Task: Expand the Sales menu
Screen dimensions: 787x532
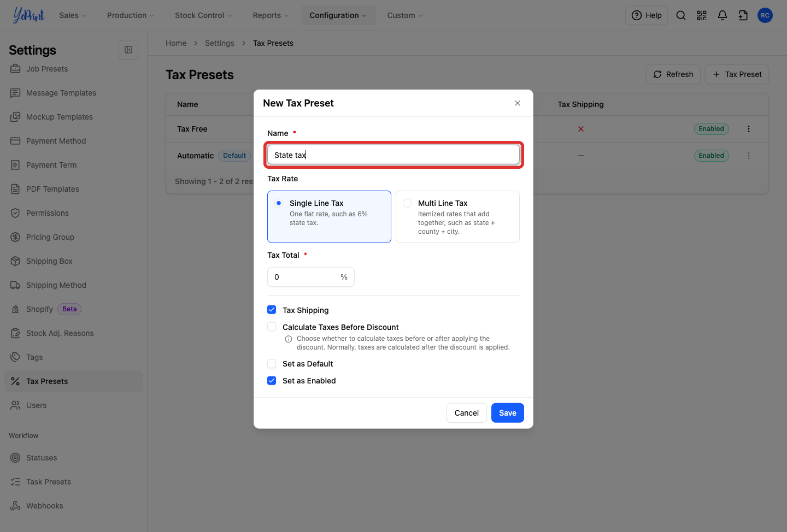Action: coord(73,15)
